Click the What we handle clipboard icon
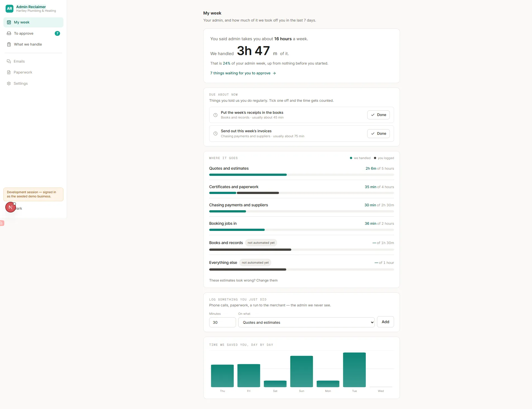 point(9,44)
